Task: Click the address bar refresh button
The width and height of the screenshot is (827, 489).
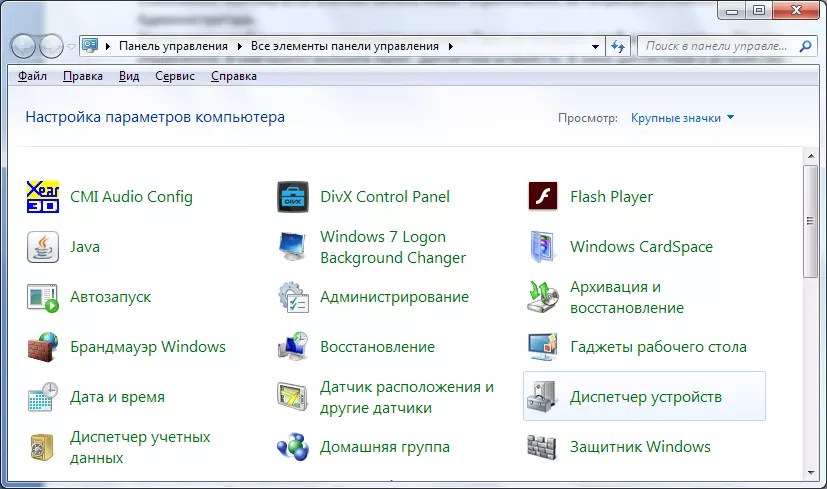Action: (x=618, y=46)
